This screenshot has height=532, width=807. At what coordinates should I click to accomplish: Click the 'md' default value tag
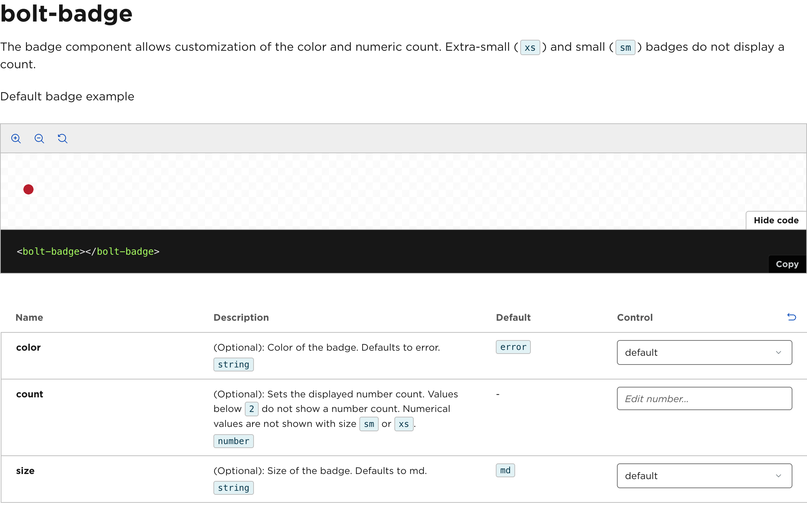505,470
